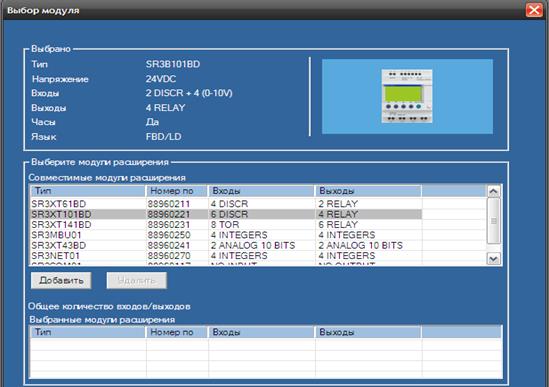549x387 pixels.
Task: Click part number 88960250
Action: [x=169, y=235]
